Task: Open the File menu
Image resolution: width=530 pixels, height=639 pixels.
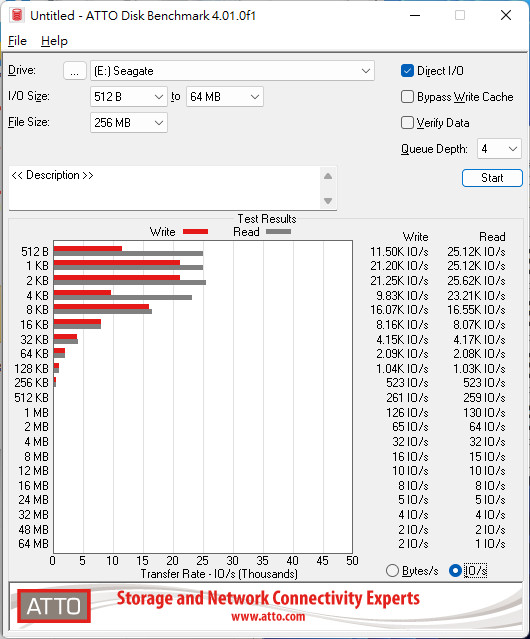Action: 18,41
